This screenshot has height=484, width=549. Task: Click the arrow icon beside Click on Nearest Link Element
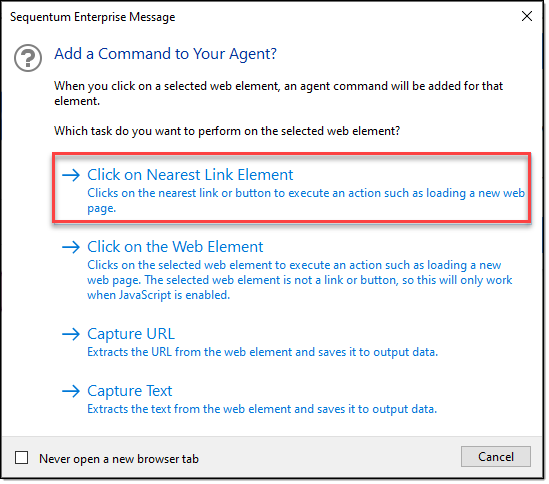[x=71, y=175]
